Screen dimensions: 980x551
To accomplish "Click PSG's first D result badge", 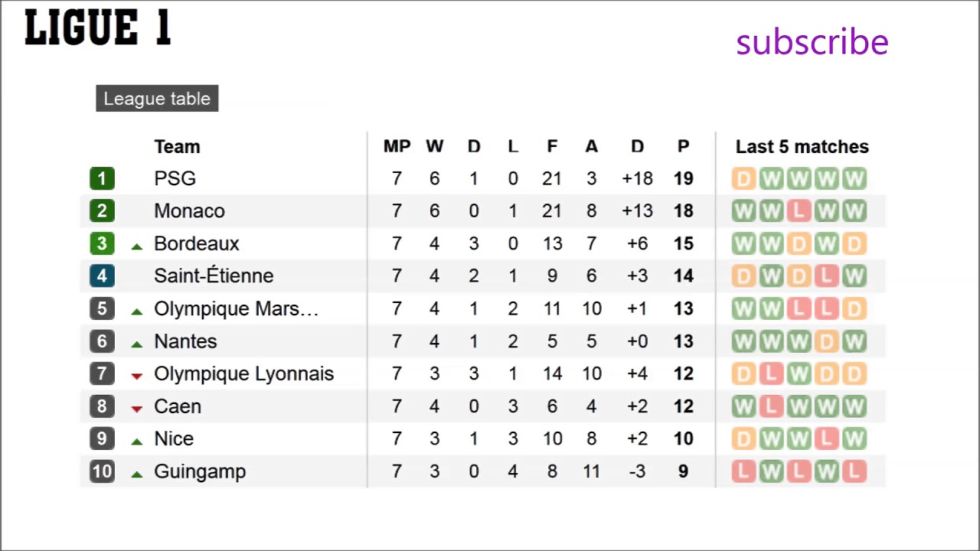I will 743,179.
